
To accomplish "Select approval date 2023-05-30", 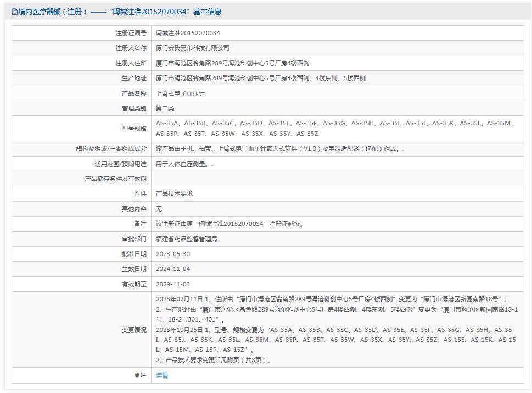I will (x=173, y=254).
